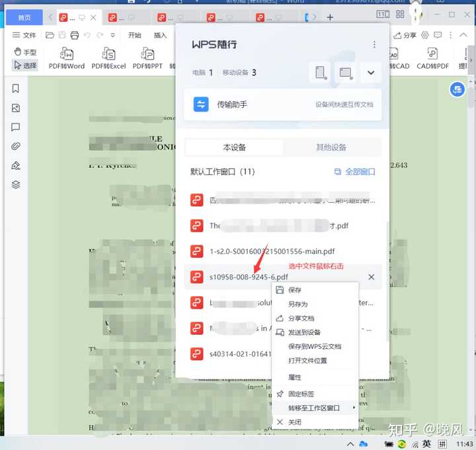This screenshot has width=476, height=450.
Task: Open the layers panel in left sidebar
Action: pyautogui.click(x=15, y=184)
